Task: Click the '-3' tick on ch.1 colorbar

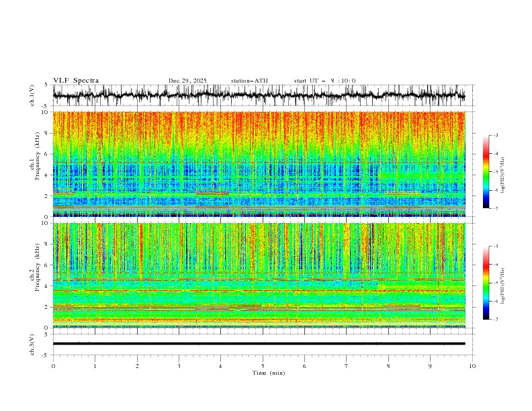Action: pos(495,135)
